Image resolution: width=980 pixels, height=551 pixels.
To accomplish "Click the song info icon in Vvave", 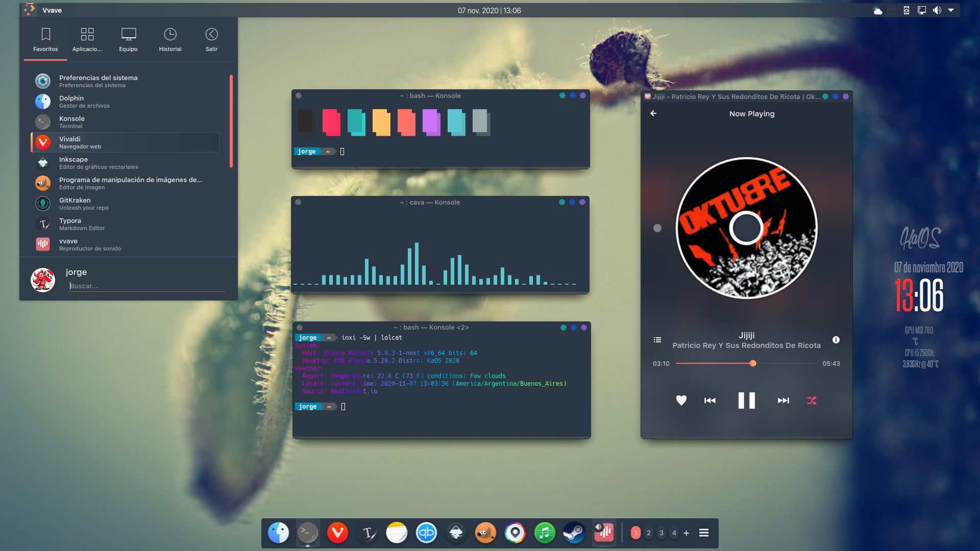I will [836, 339].
